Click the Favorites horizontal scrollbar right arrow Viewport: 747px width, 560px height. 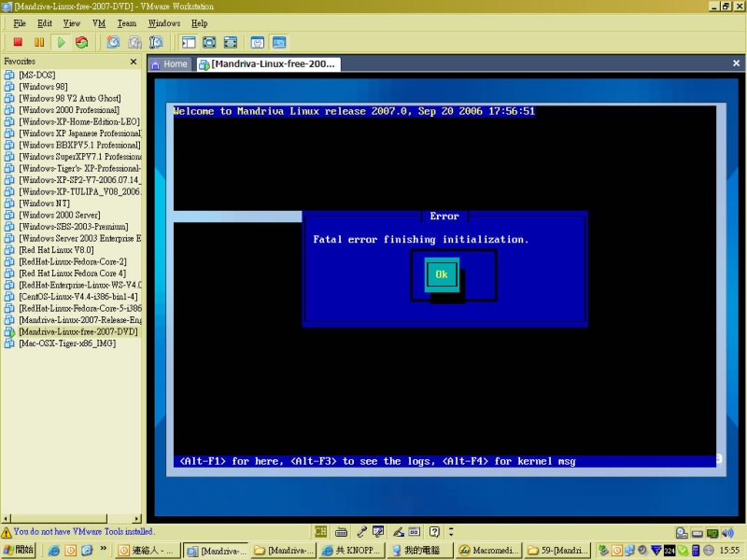(x=137, y=519)
